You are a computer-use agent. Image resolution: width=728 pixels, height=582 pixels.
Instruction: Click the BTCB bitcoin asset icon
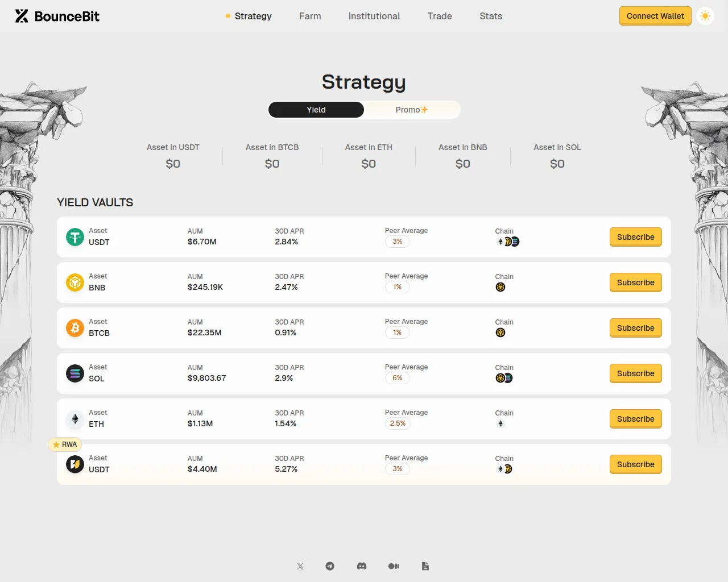(x=75, y=328)
